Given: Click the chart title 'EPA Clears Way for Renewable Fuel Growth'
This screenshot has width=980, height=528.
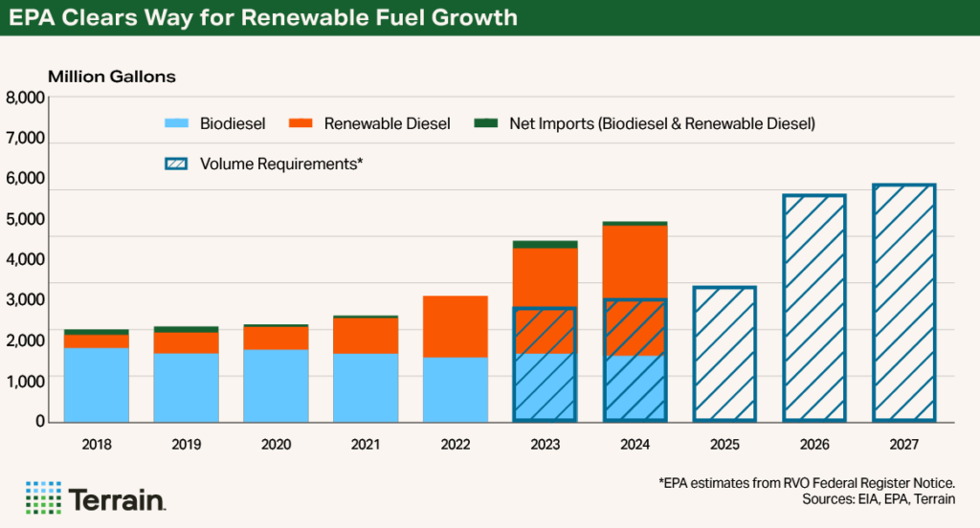Looking at the screenshot, I should [263, 17].
